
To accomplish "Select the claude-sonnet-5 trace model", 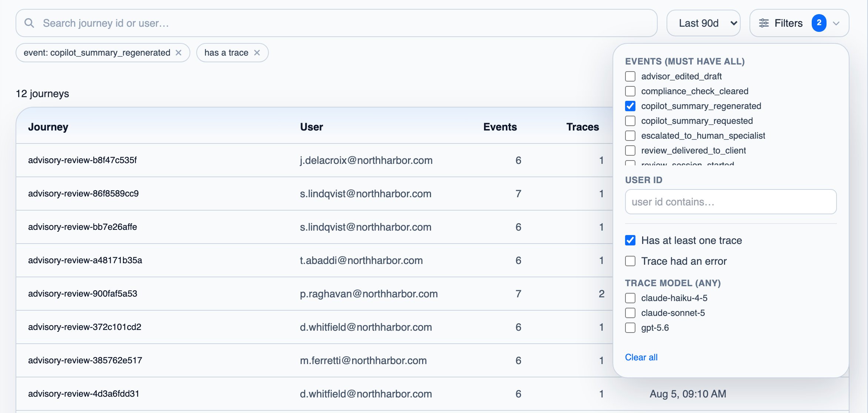I will 630,313.
